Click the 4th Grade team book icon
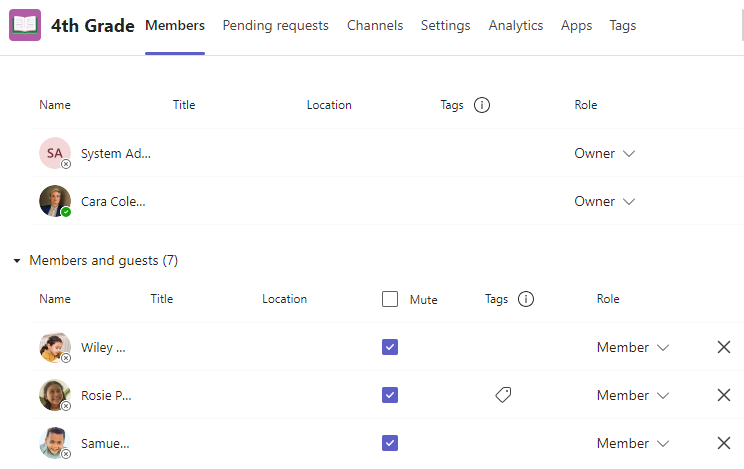The image size is (744, 469). tap(25, 25)
